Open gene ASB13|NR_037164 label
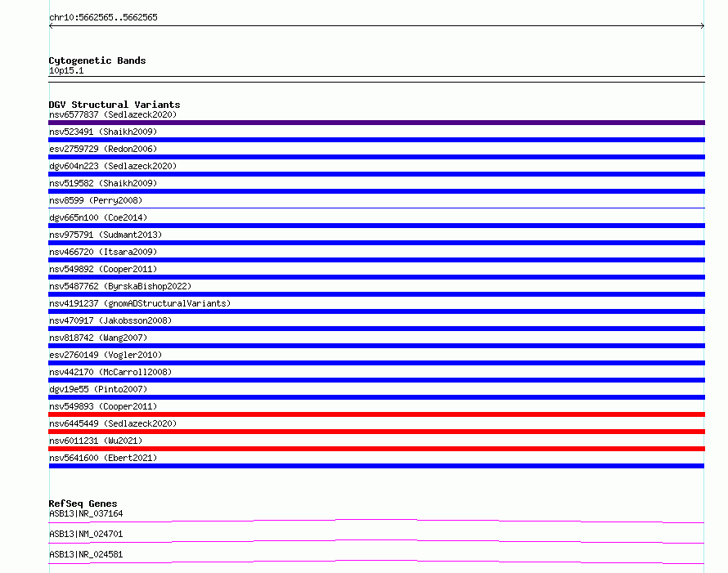The width and height of the screenshot is (728, 573). click(x=86, y=513)
